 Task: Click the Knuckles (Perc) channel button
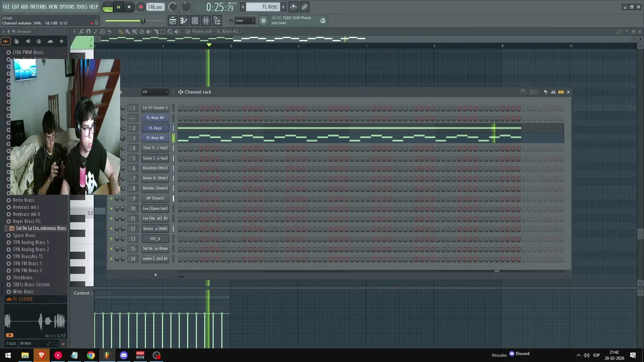155,168
